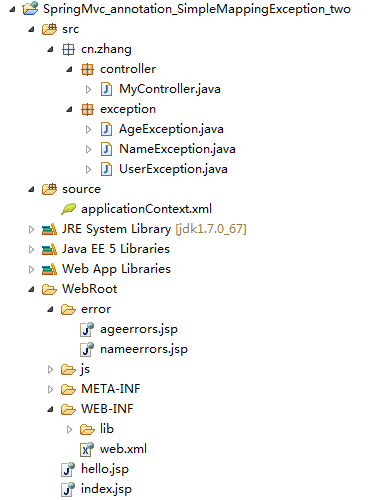Click the exception package icon
Image resolution: width=372 pixels, height=500 pixels.
87,109
